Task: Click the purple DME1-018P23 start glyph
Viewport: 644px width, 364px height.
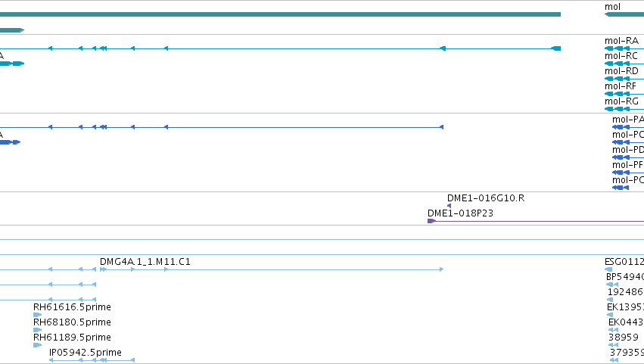Action: tap(431, 221)
